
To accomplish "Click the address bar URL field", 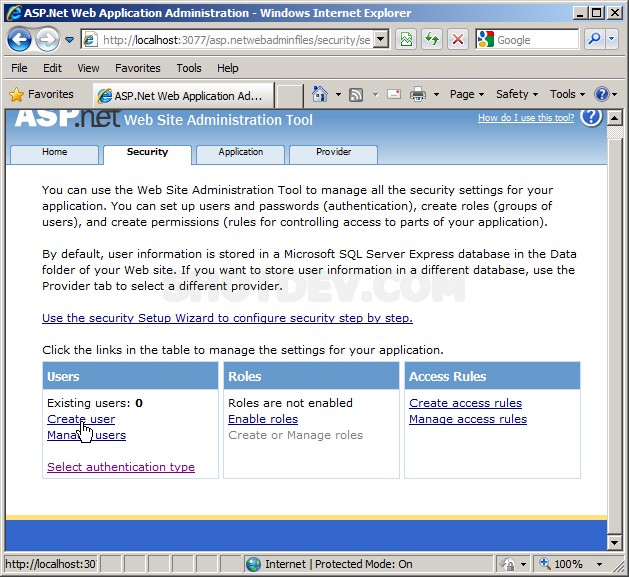I will tap(237, 40).
